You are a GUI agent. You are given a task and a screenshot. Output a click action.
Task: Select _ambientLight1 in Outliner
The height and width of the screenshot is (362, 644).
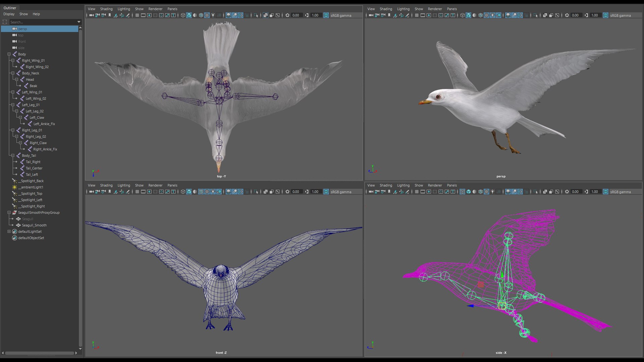coord(31,187)
